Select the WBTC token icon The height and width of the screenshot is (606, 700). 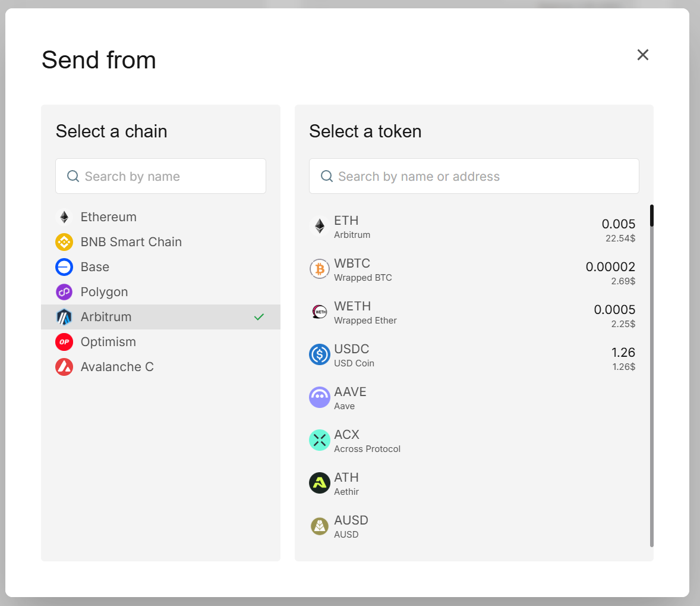319,269
